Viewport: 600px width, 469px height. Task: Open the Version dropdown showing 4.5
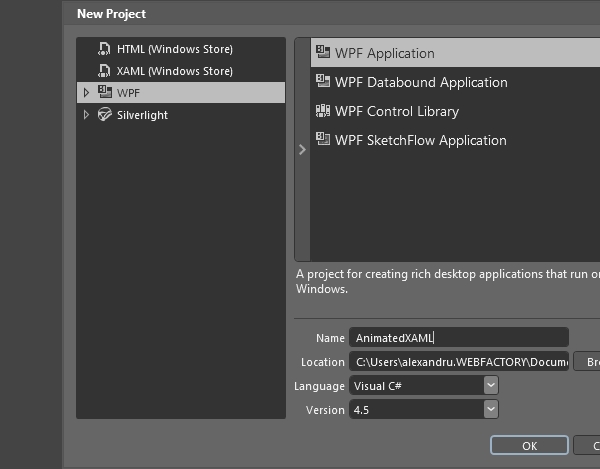pyautogui.click(x=490, y=409)
